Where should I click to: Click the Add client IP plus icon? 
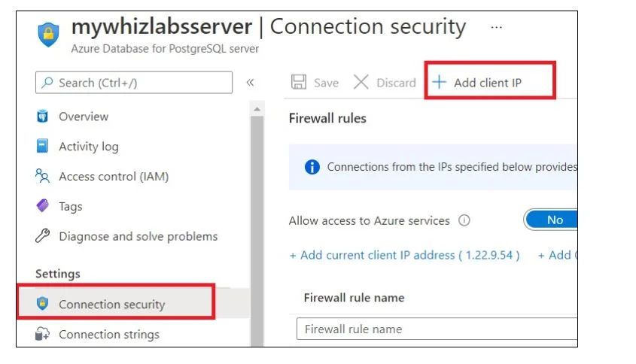coord(439,82)
